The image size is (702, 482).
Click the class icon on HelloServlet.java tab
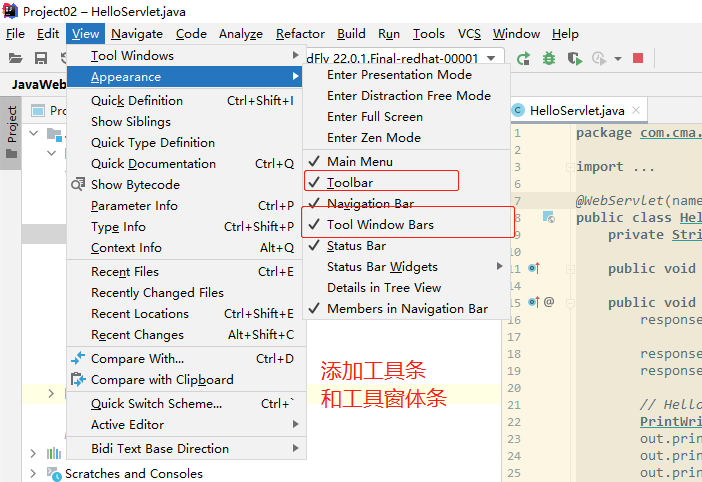tap(518, 111)
